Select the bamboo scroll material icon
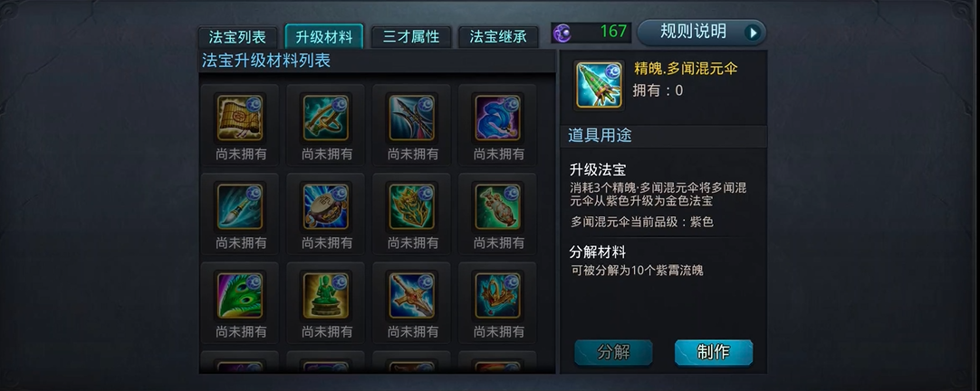 coord(240,118)
